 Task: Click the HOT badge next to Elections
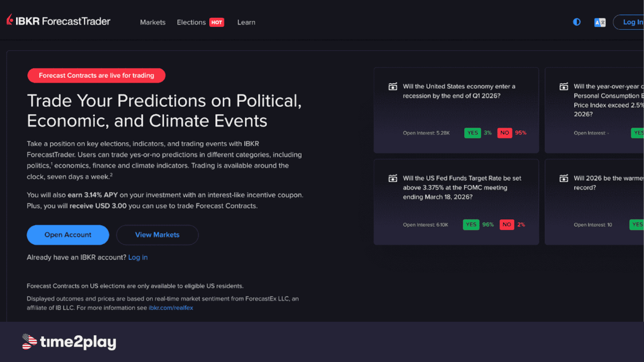point(217,22)
